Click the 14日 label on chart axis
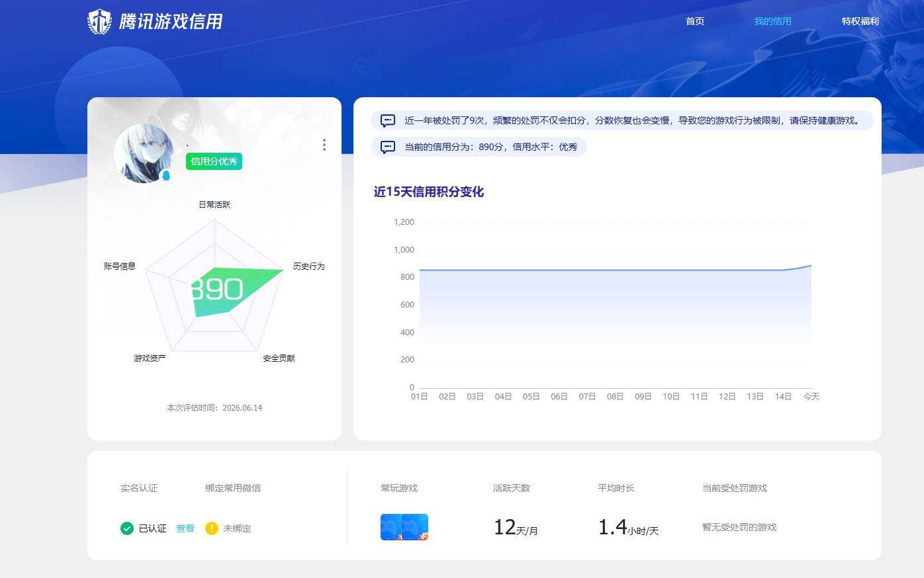Screen dimensions: 924x578 coord(783,396)
